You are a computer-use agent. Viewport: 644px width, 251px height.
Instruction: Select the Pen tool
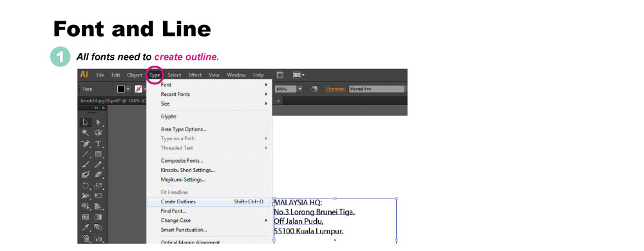point(86,144)
